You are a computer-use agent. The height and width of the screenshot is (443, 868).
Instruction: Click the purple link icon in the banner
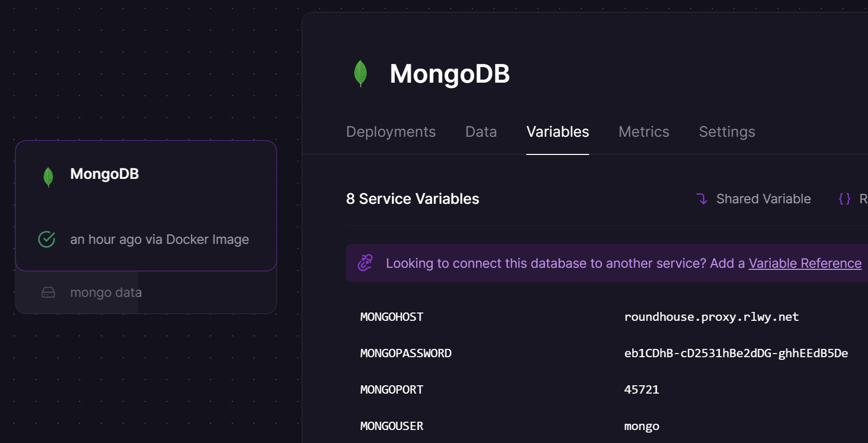[x=365, y=263]
